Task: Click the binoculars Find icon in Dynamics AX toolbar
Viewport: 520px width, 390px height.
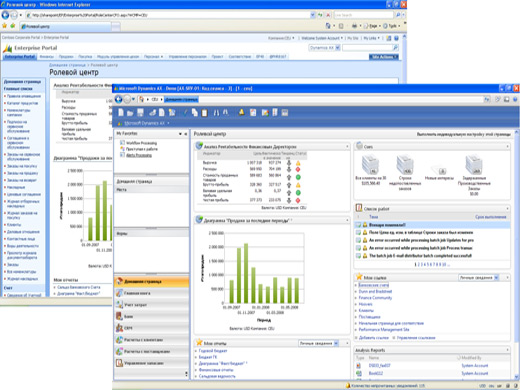Action: [x=216, y=113]
